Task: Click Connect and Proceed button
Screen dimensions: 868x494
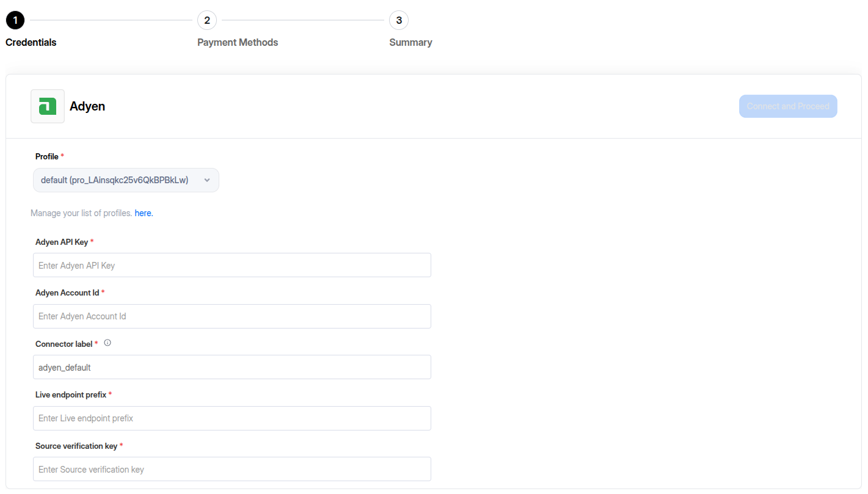Action: click(788, 106)
